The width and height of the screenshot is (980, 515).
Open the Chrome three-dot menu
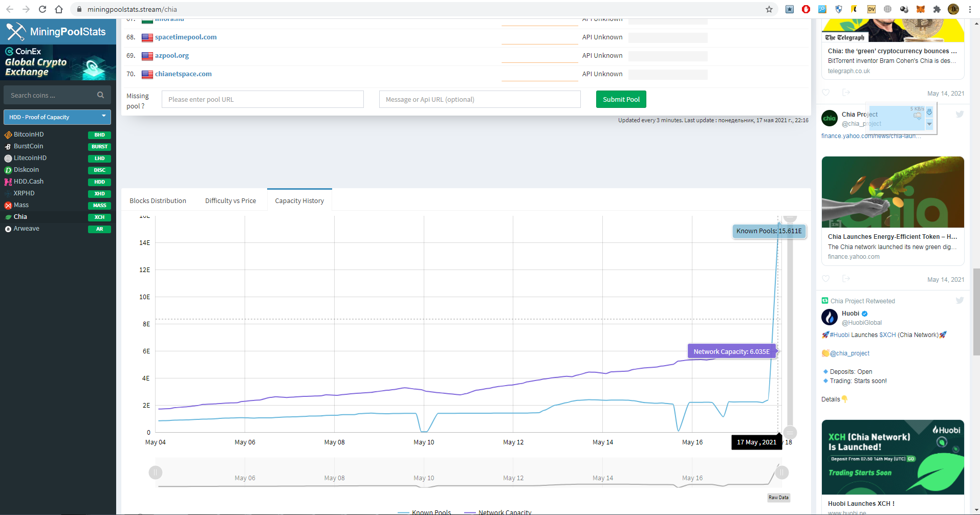(970, 9)
